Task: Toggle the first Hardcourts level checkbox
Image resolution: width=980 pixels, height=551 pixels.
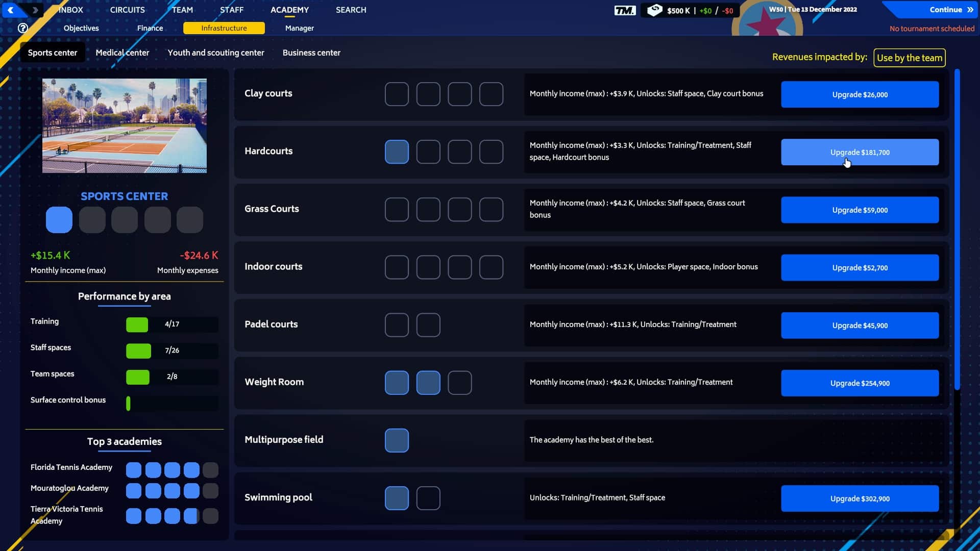Action: pos(397,152)
